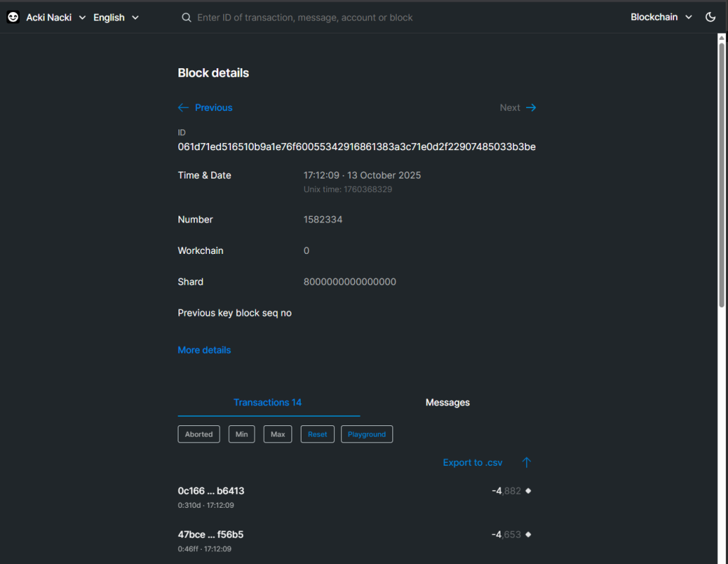The width and height of the screenshot is (728, 564).
Task: Click diamond token icon next to -4,653
Action: click(528, 534)
